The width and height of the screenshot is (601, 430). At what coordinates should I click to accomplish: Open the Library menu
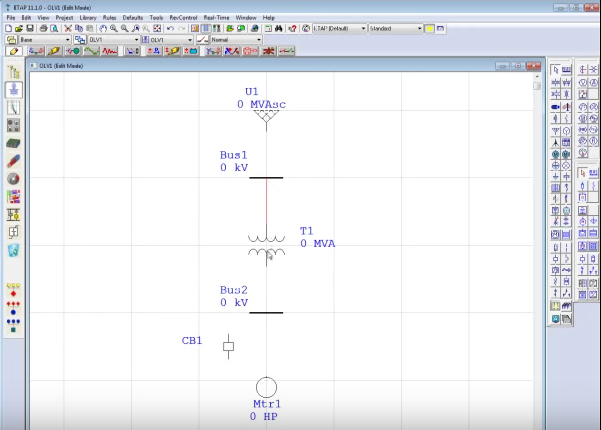click(90, 18)
